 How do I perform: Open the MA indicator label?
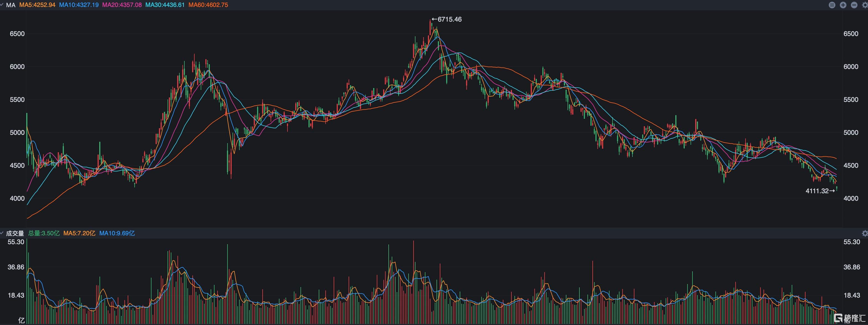11,5
